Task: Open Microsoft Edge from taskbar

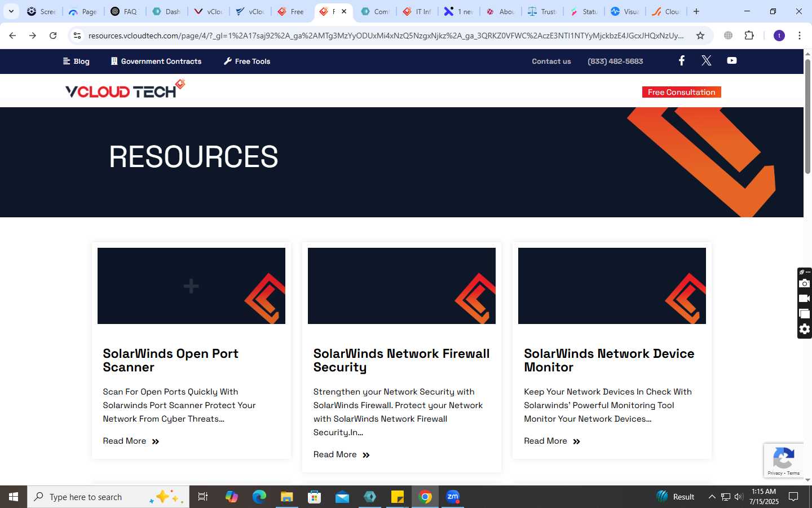Action: tap(259, 497)
